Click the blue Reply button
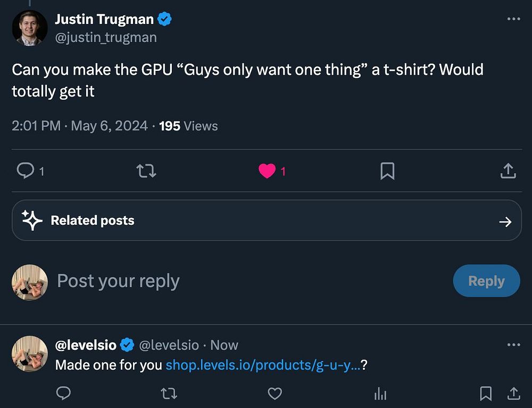Image resolution: width=532 pixels, height=408 pixels. 486,281
